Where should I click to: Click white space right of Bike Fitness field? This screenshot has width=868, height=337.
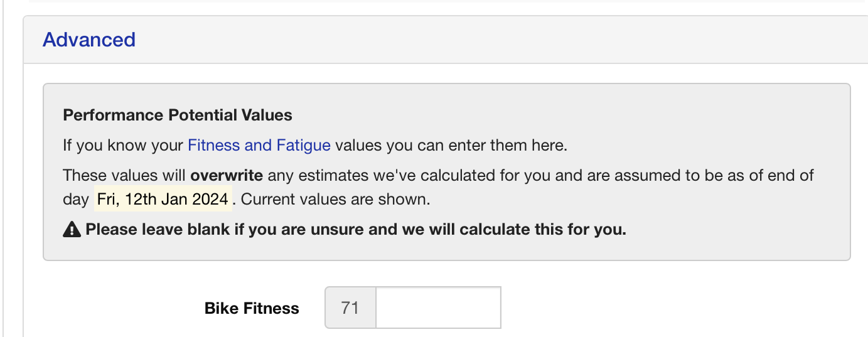pyautogui.click(x=678, y=308)
